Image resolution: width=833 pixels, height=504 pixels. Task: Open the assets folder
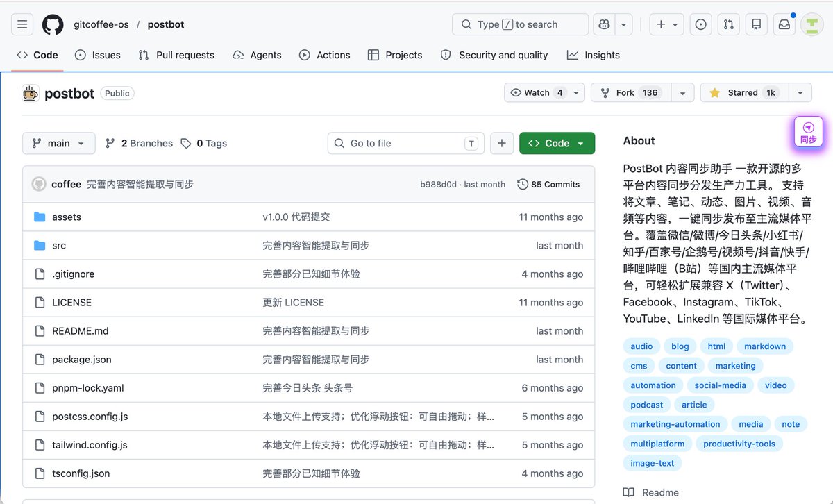[x=67, y=217]
